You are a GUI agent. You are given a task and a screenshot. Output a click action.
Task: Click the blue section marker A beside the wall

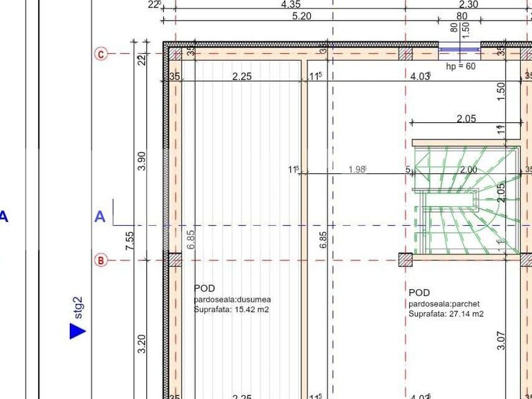tap(100, 217)
